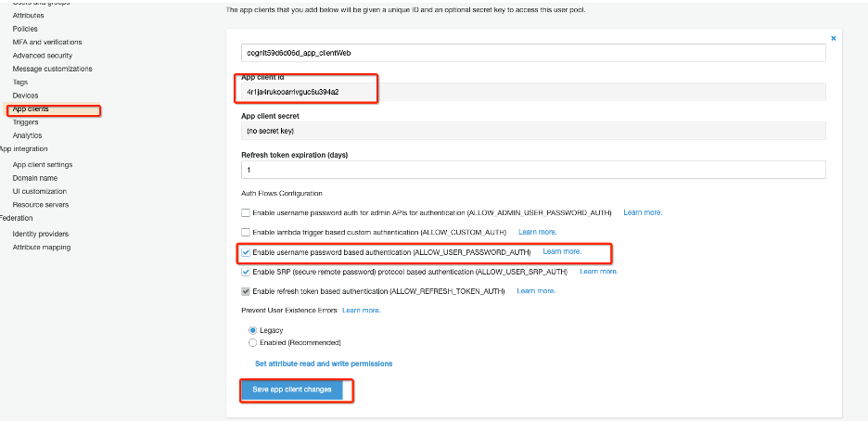Toggle ALLOW_USER_PASSWORD_AUTH checkbox
The height and width of the screenshot is (421, 868).
pyautogui.click(x=246, y=251)
